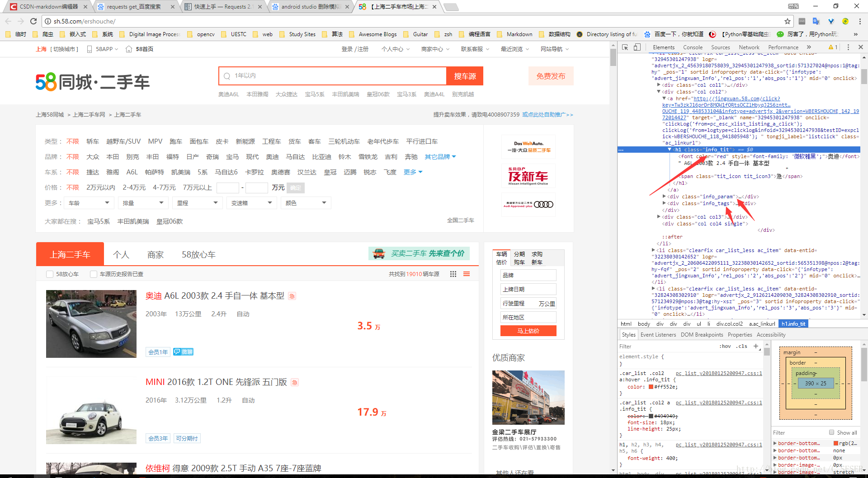
Task: Toggle DevTools device toolbar icon
Action: (x=637, y=47)
